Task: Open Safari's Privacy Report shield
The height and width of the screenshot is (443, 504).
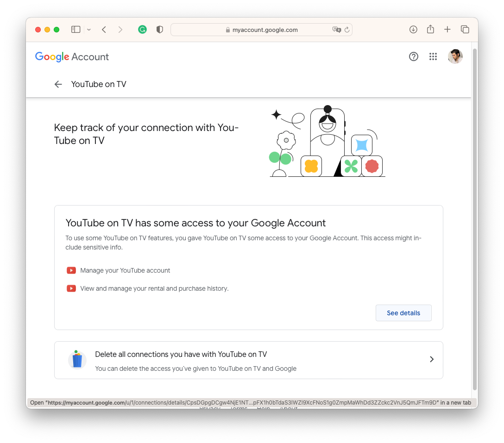Action: pyautogui.click(x=159, y=29)
